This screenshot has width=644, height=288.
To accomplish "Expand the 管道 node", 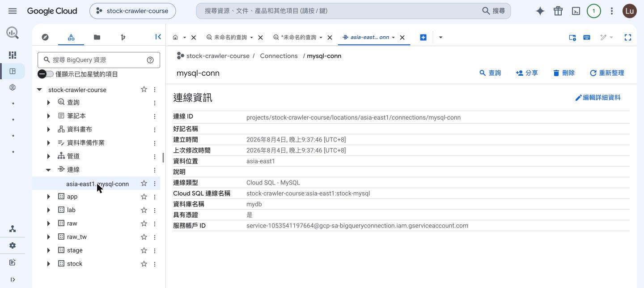I will click(x=48, y=156).
